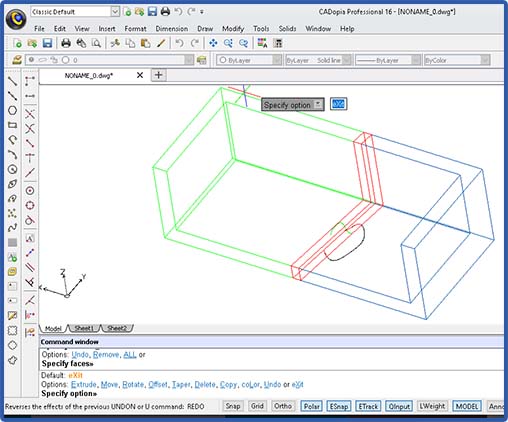
Task: Click the Copy icon in main toolbar
Action: 130,43
